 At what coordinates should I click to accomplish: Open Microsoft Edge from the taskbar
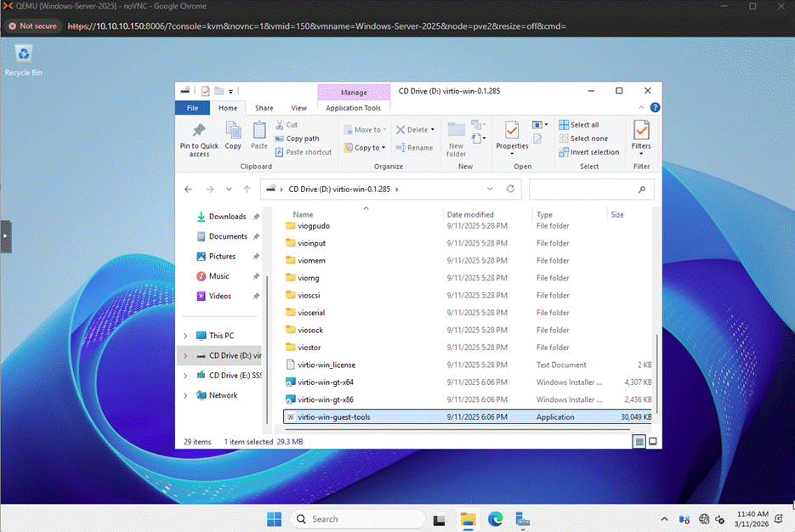495,518
